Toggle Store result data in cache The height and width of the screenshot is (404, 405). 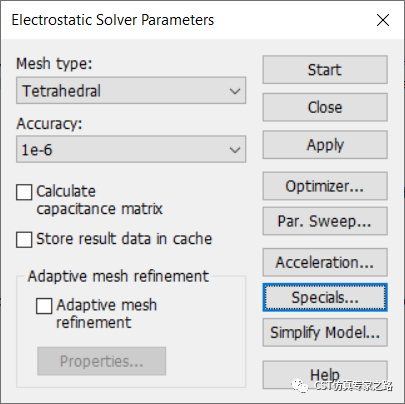click(24, 239)
